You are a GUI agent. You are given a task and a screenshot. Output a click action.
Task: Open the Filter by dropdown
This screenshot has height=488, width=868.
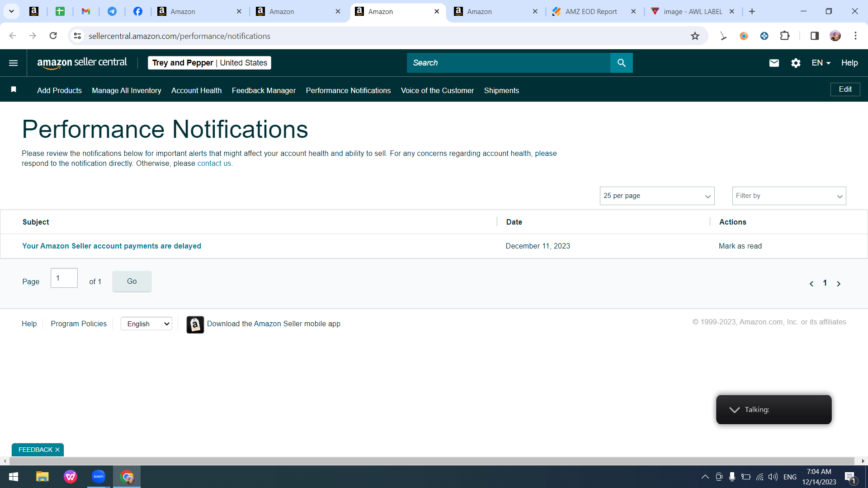click(x=789, y=196)
